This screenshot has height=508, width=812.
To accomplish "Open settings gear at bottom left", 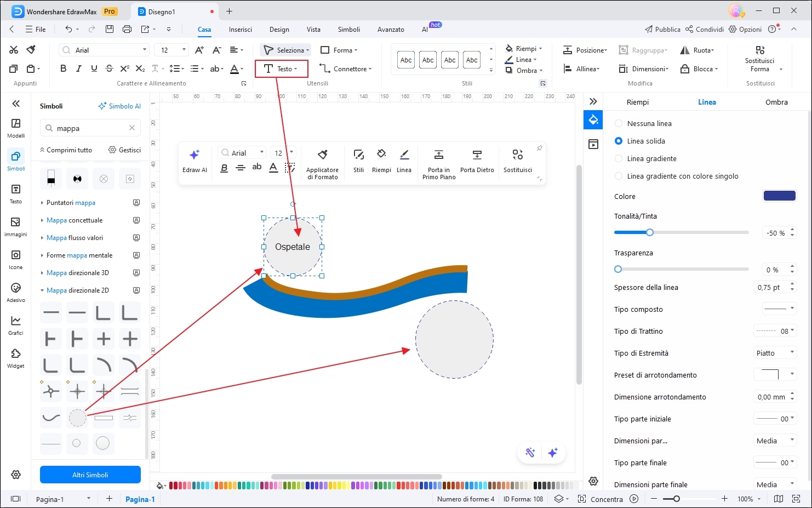I will (16, 475).
